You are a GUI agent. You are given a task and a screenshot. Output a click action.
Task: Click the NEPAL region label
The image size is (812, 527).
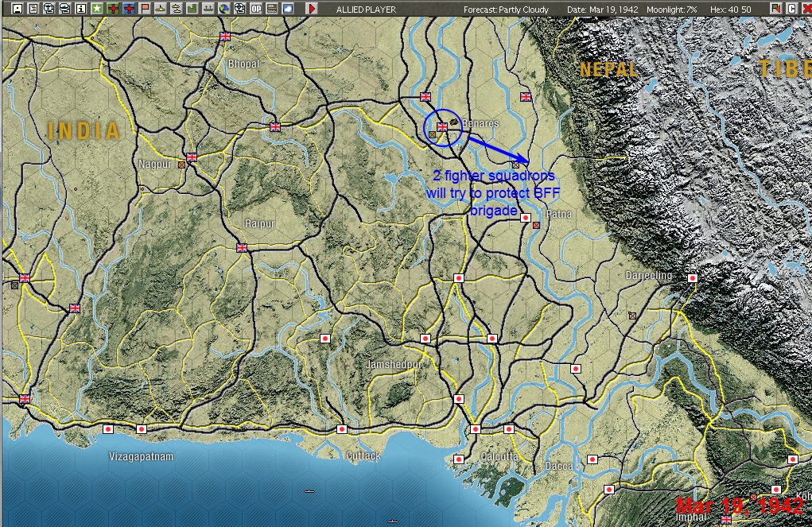(x=608, y=69)
